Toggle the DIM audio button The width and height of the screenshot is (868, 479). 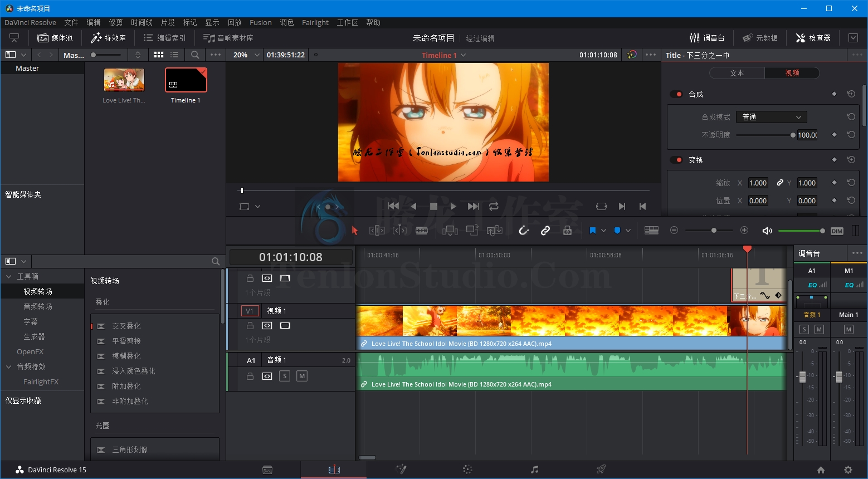pos(837,231)
